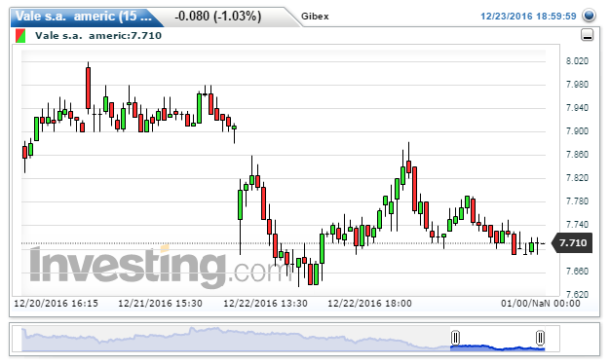Click the 12/22/2016 18:00 axis label
Viewport: 610px width, 364px height.
pyautogui.click(x=369, y=304)
